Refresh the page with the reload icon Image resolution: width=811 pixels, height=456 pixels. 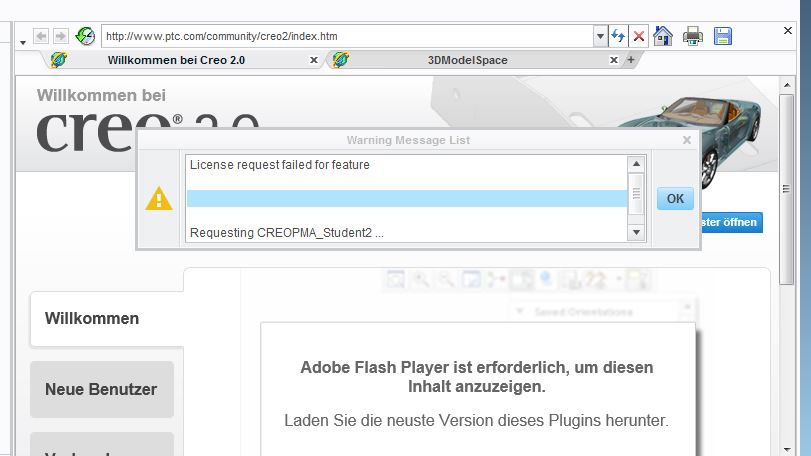point(618,36)
